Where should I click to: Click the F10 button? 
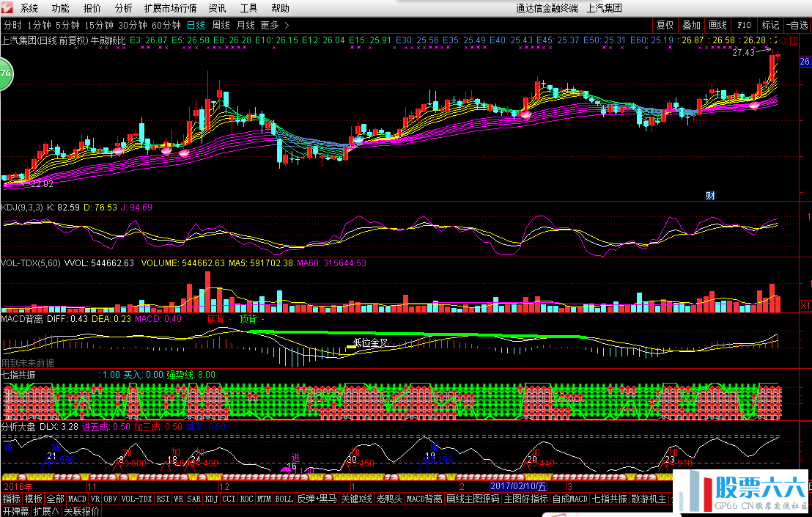744,25
